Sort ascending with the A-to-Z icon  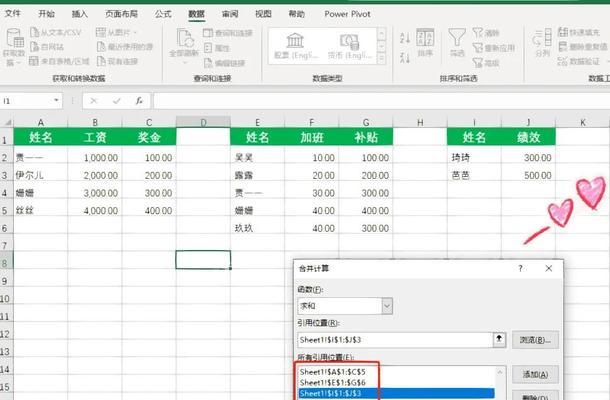coord(405,38)
